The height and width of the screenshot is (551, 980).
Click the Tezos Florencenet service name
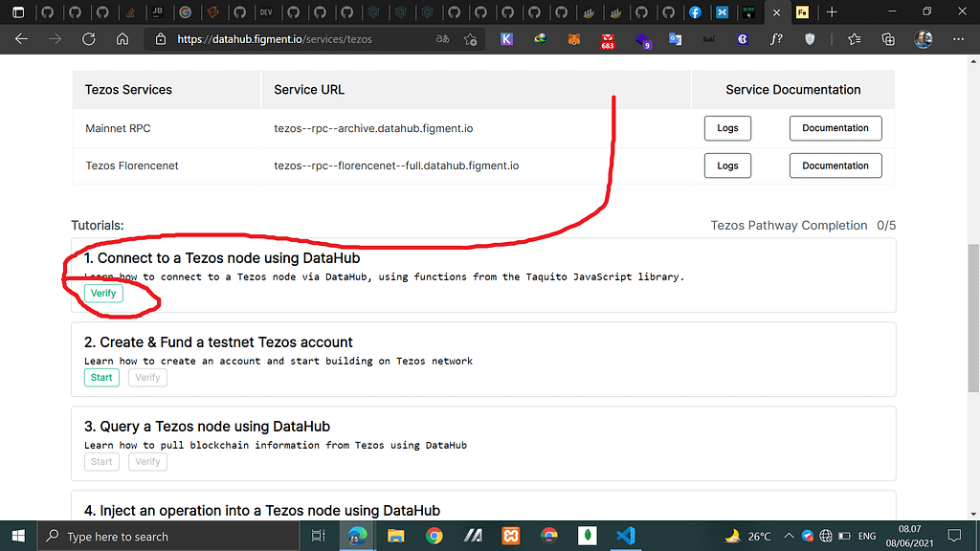[132, 165]
